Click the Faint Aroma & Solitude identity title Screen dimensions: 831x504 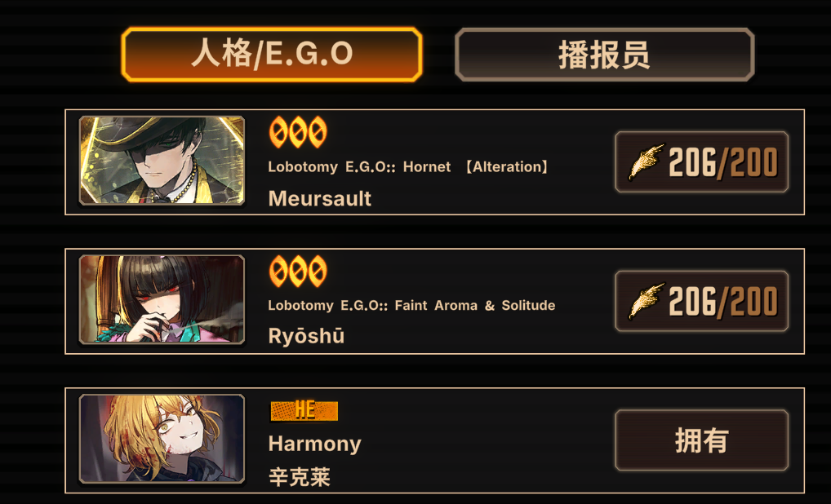(x=411, y=306)
